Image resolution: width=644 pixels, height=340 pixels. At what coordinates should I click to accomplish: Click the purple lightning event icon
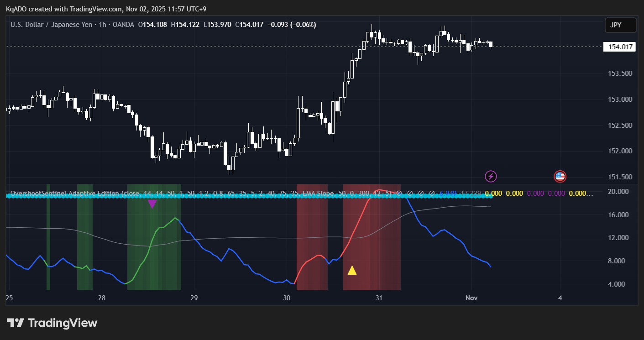click(490, 176)
